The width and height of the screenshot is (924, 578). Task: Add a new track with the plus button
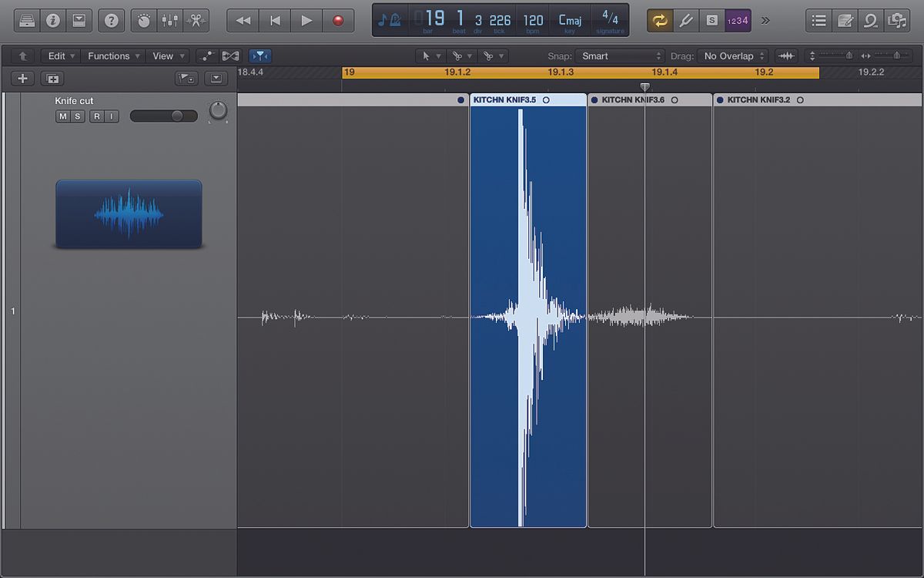tap(22, 78)
